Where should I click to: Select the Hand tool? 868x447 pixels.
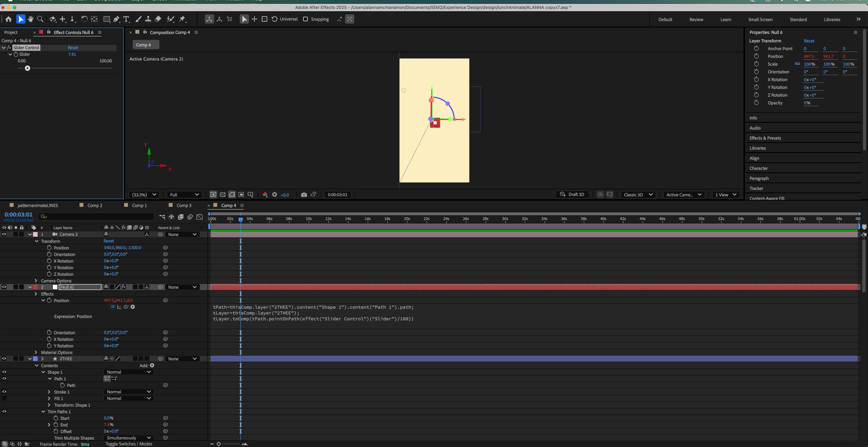point(30,19)
